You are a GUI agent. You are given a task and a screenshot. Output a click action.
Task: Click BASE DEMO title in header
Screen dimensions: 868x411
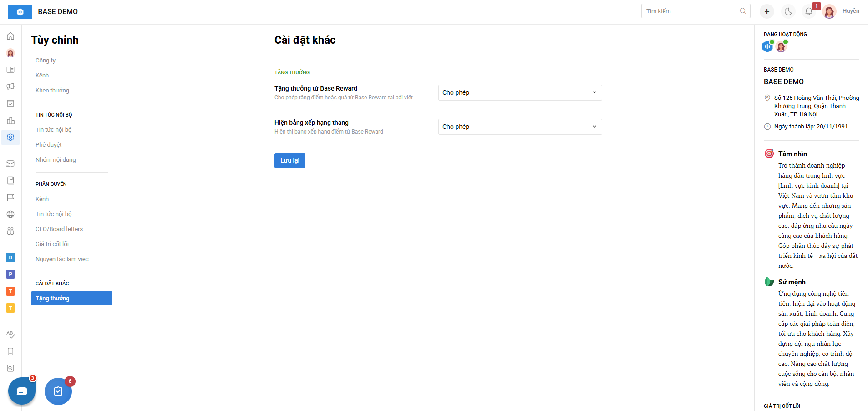click(58, 12)
